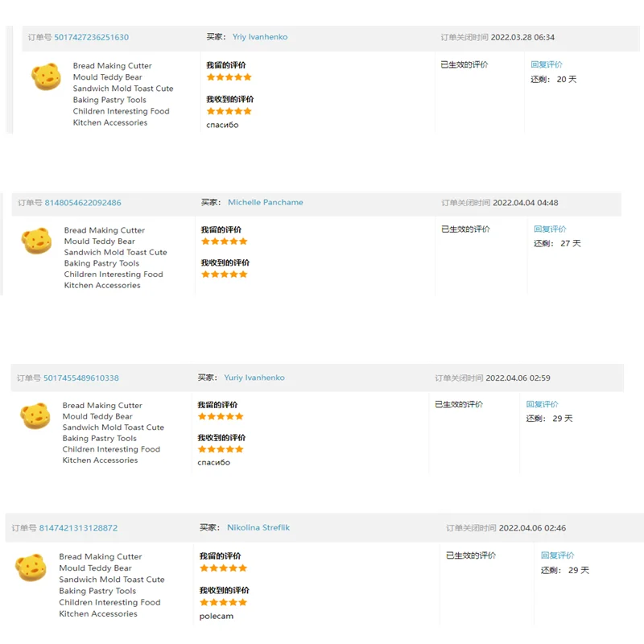Click 回复评价 for Yriy Ivanhenko's order
Image resolution: width=644 pixels, height=644 pixels.
pos(547,64)
